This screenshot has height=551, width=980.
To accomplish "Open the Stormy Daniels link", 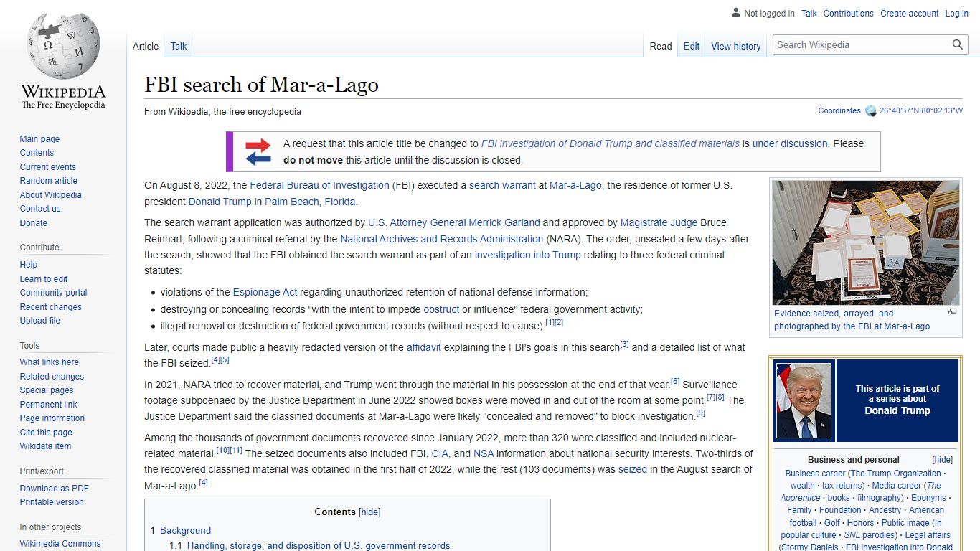I will (x=810, y=547).
